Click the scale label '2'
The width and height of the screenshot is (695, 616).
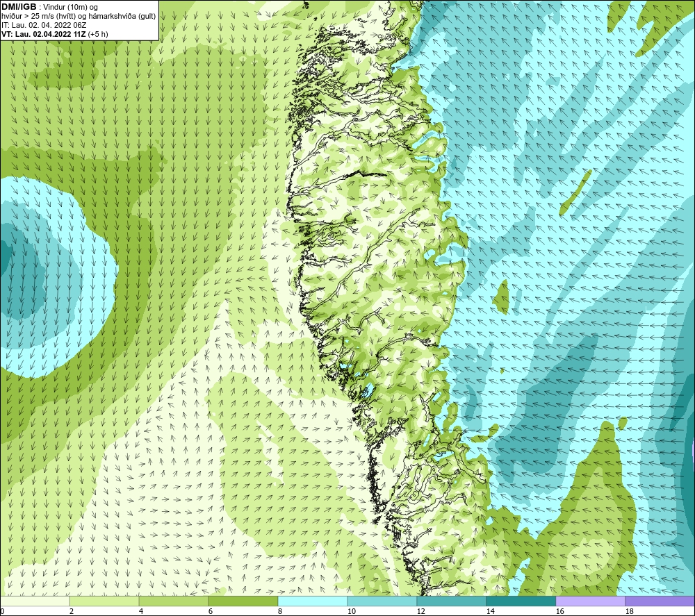[72, 612]
